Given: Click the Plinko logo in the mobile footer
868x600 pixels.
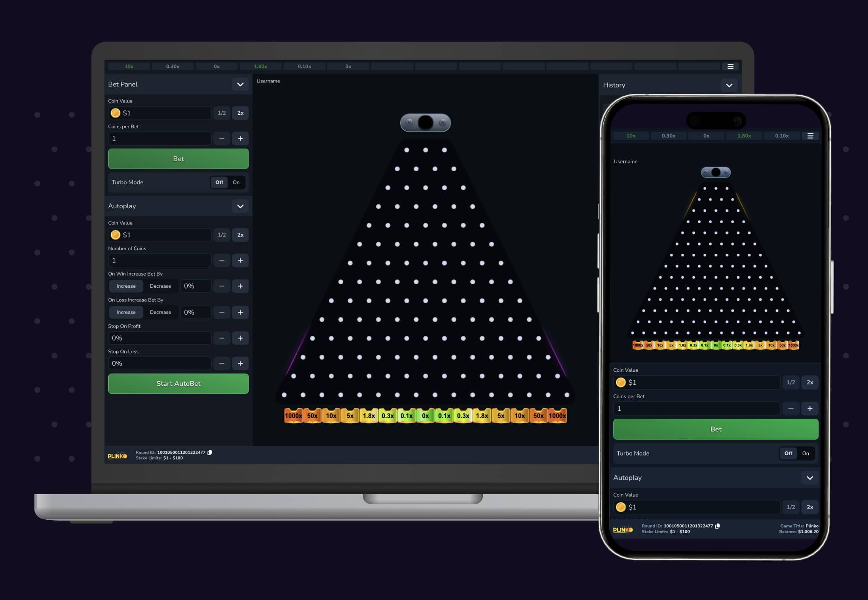Looking at the screenshot, I should (623, 529).
